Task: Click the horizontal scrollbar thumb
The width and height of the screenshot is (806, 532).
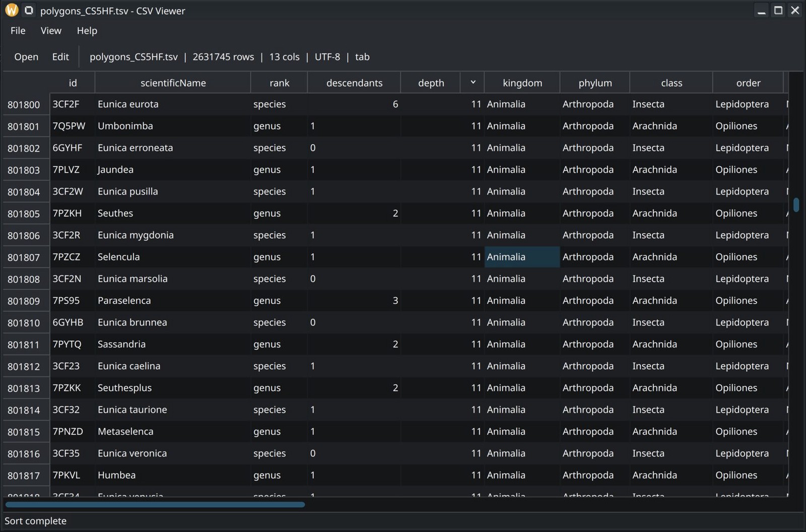Action: click(x=155, y=504)
